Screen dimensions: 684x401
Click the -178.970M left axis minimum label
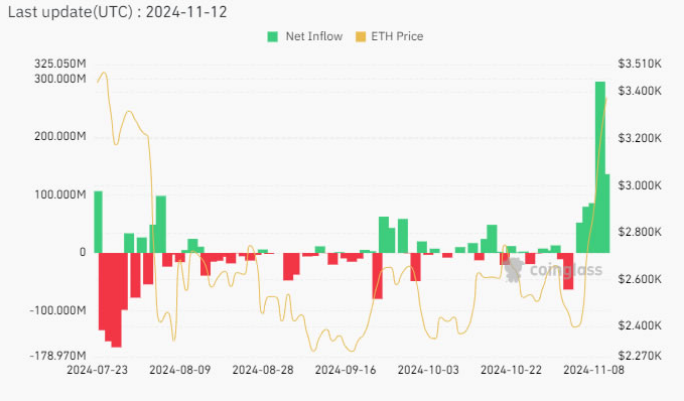click(58, 355)
